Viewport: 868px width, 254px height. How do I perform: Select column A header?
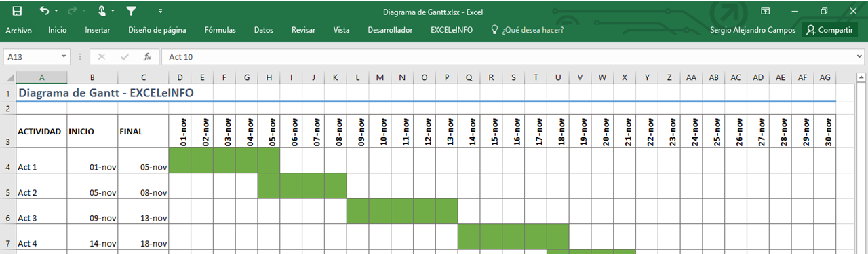point(42,77)
